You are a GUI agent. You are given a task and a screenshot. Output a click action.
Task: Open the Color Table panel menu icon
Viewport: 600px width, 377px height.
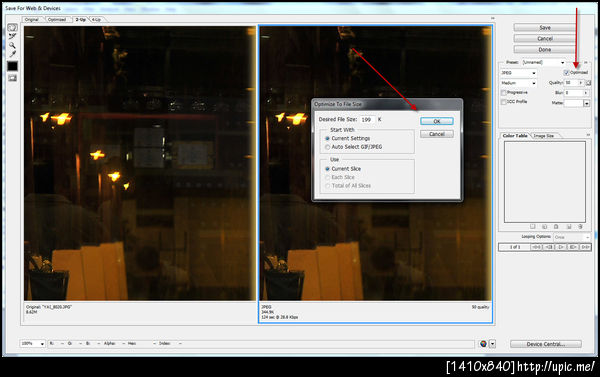588,135
